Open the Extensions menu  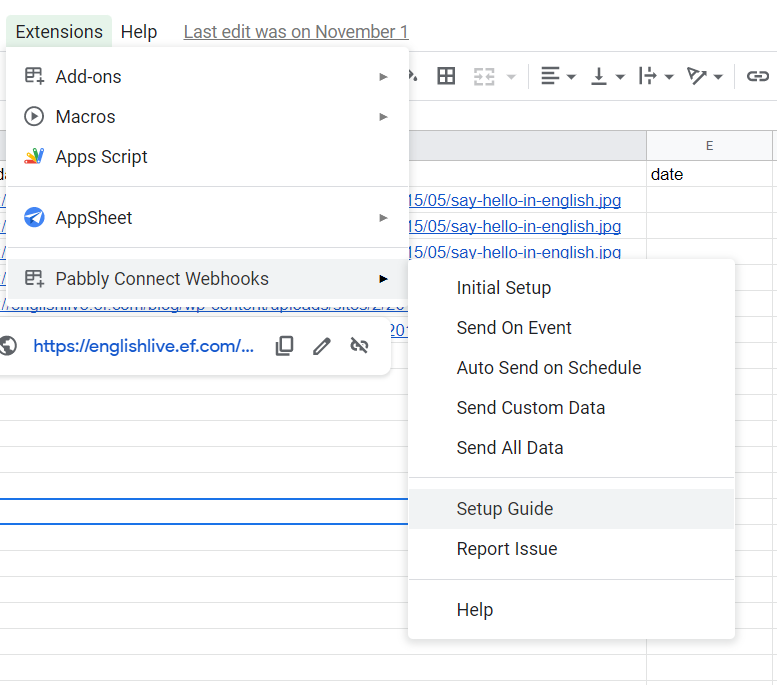(59, 32)
